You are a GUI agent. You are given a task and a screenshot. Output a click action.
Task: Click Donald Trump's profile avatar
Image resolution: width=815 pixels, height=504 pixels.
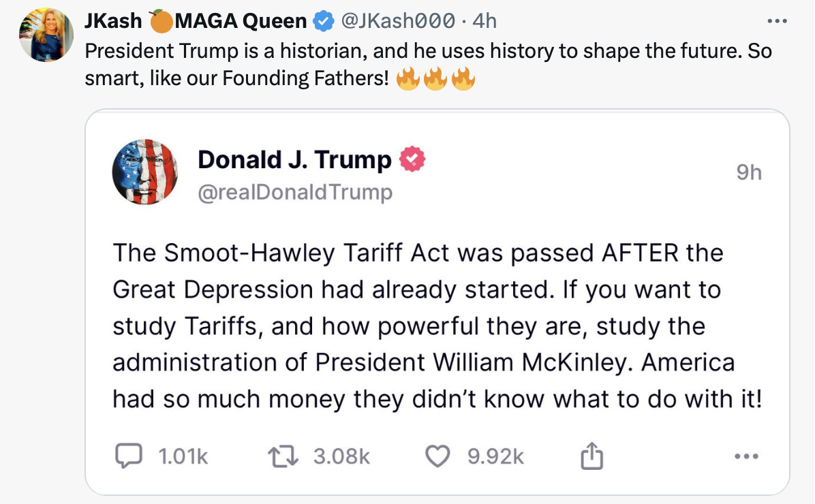145,172
